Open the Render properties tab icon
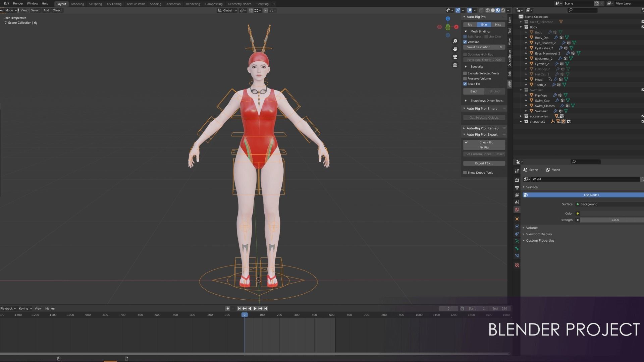The width and height of the screenshot is (644, 362). pyautogui.click(x=517, y=180)
